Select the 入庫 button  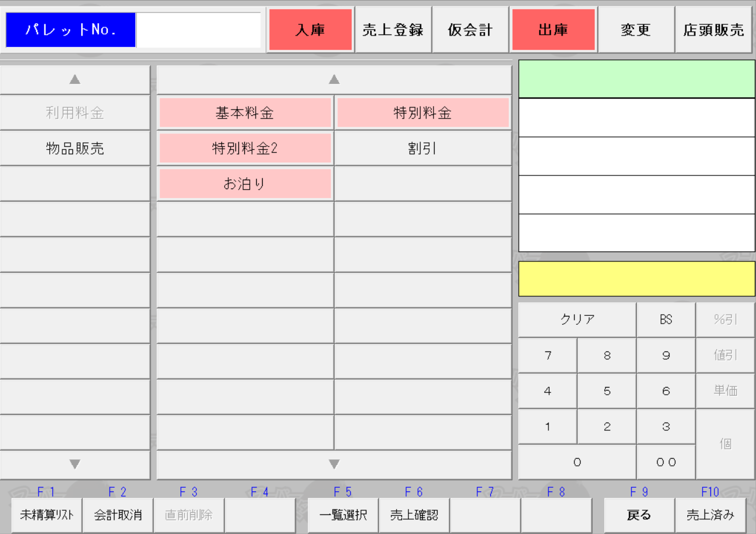pyautogui.click(x=311, y=30)
